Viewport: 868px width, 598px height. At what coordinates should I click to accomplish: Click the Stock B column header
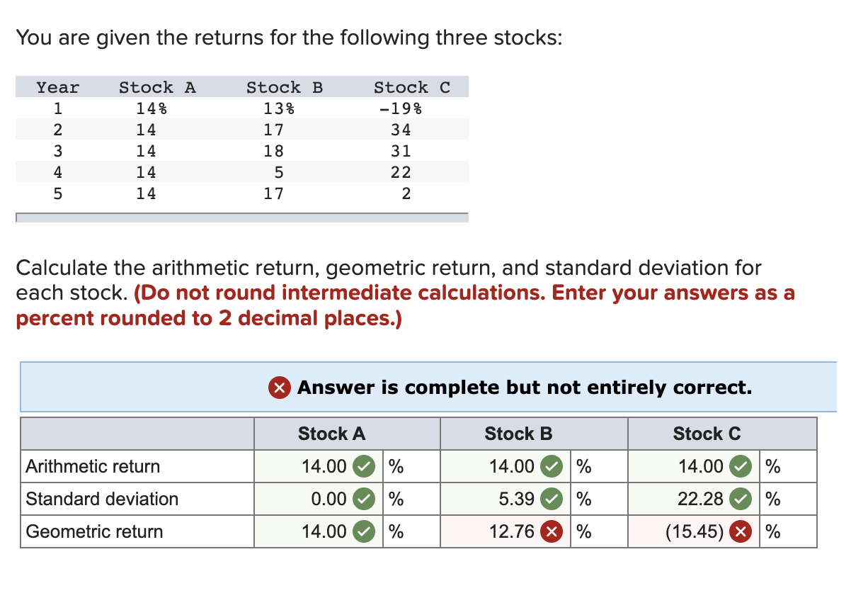tap(518, 434)
